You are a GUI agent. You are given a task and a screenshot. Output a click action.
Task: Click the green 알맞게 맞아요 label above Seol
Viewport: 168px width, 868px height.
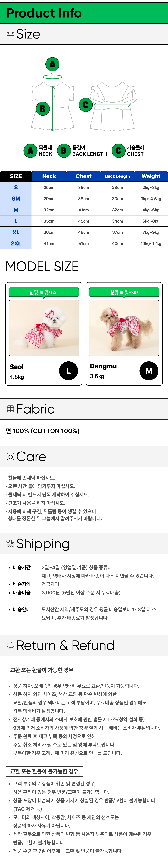[44, 292]
